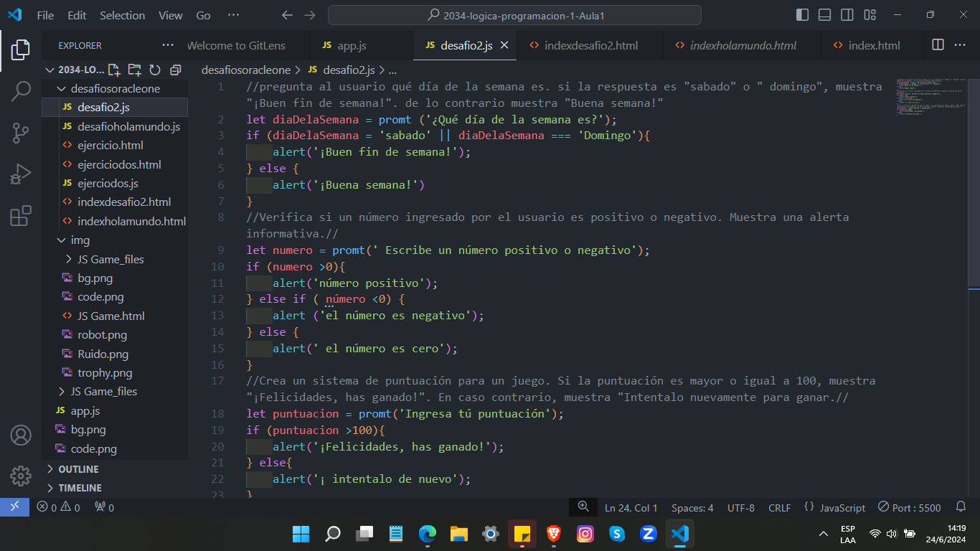Image resolution: width=980 pixels, height=551 pixels.
Task: Click the command center search box
Action: 514,15
